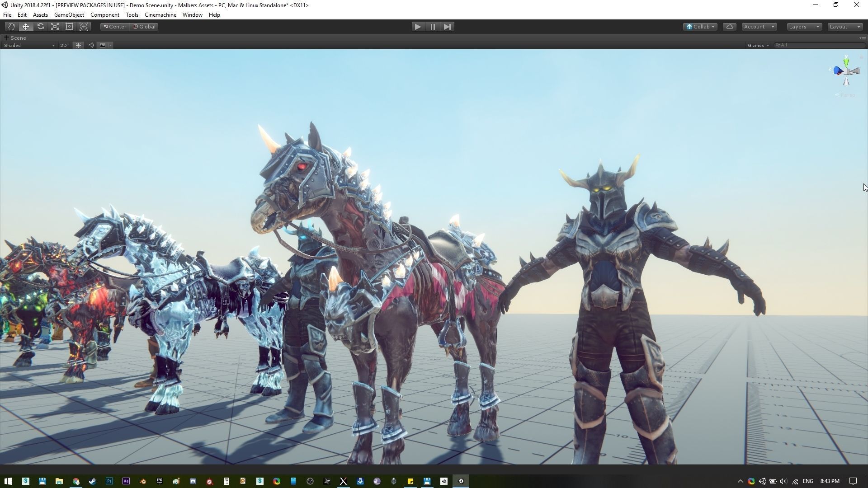Show hidden system tray icons
Image resolution: width=868 pixels, height=488 pixels.
740,481
